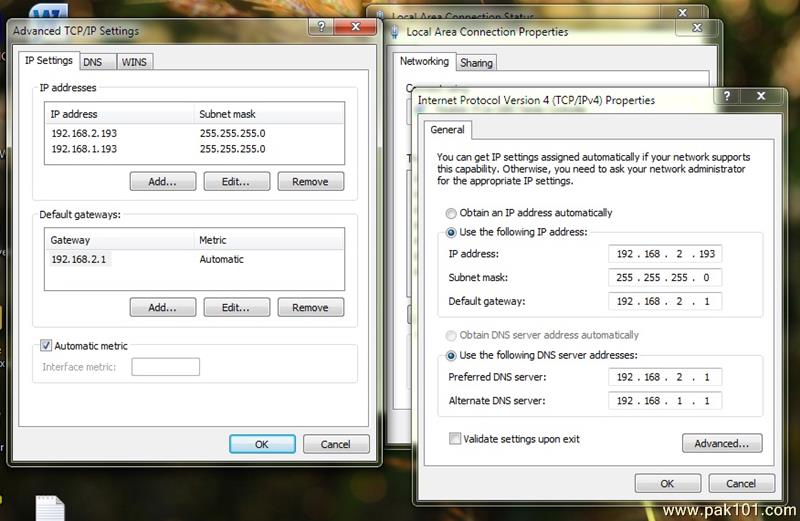Select the 192.168.2.1 gateway entry
Screen dimensions: 800x521
tap(78, 259)
